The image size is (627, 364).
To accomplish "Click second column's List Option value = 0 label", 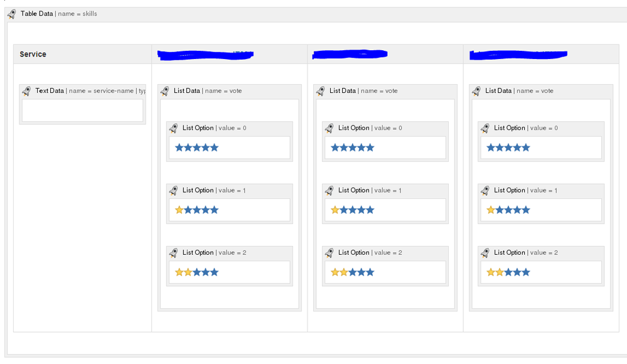I will [x=370, y=128].
